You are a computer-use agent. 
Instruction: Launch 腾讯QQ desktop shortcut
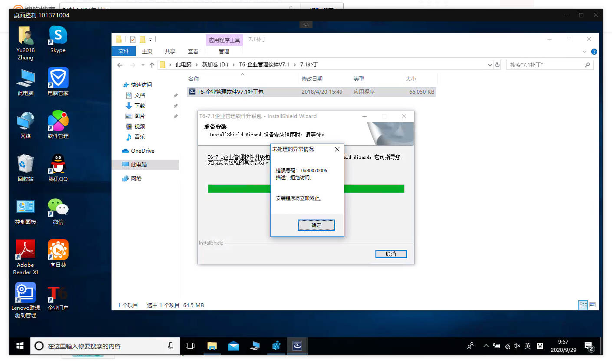58,168
